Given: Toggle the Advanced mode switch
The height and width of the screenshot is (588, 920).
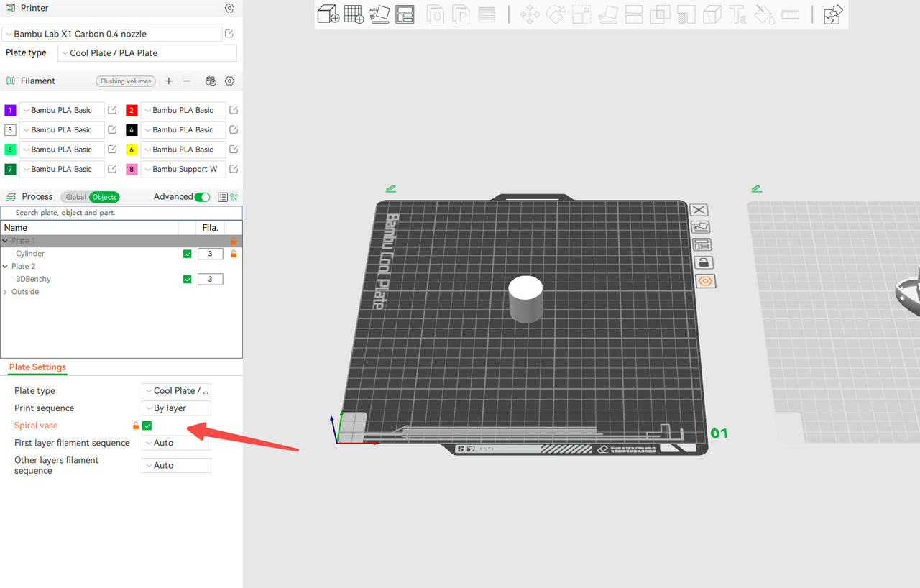Looking at the screenshot, I should click(x=202, y=197).
